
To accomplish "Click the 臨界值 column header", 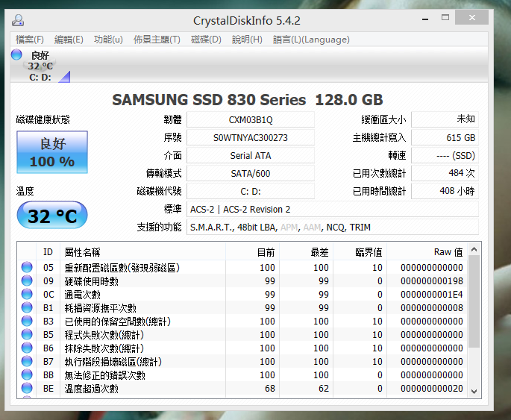I will coord(360,251).
